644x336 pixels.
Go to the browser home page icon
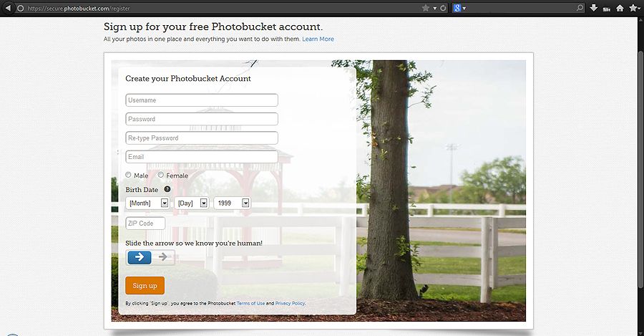click(x=620, y=8)
